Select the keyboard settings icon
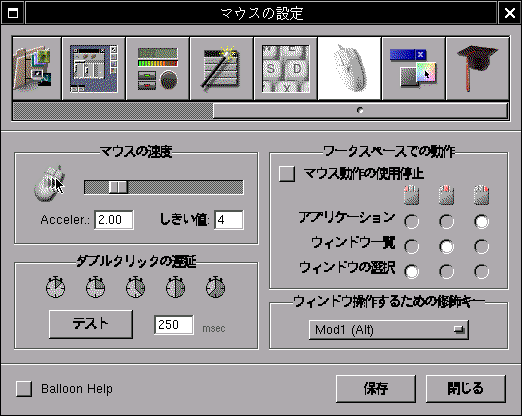The image size is (522, 416). [x=285, y=68]
